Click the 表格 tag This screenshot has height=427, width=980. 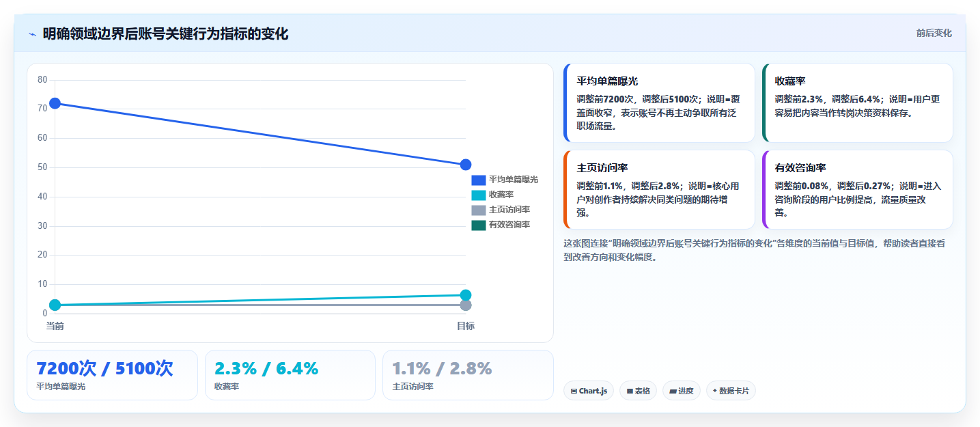639,391
